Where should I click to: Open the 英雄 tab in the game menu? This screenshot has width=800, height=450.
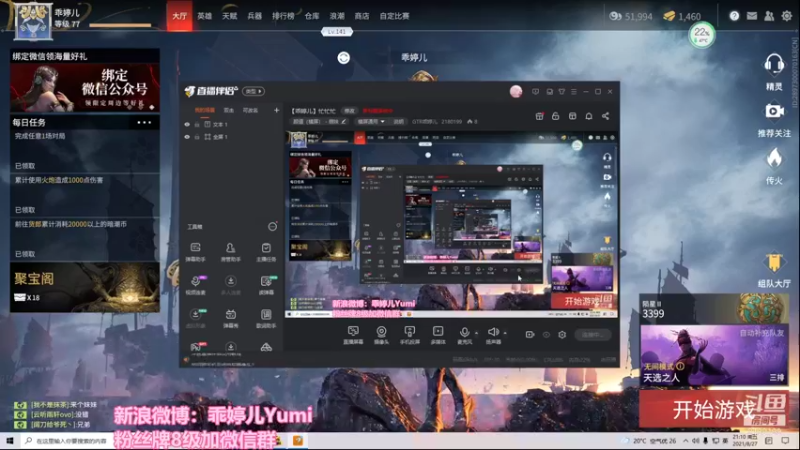click(204, 16)
